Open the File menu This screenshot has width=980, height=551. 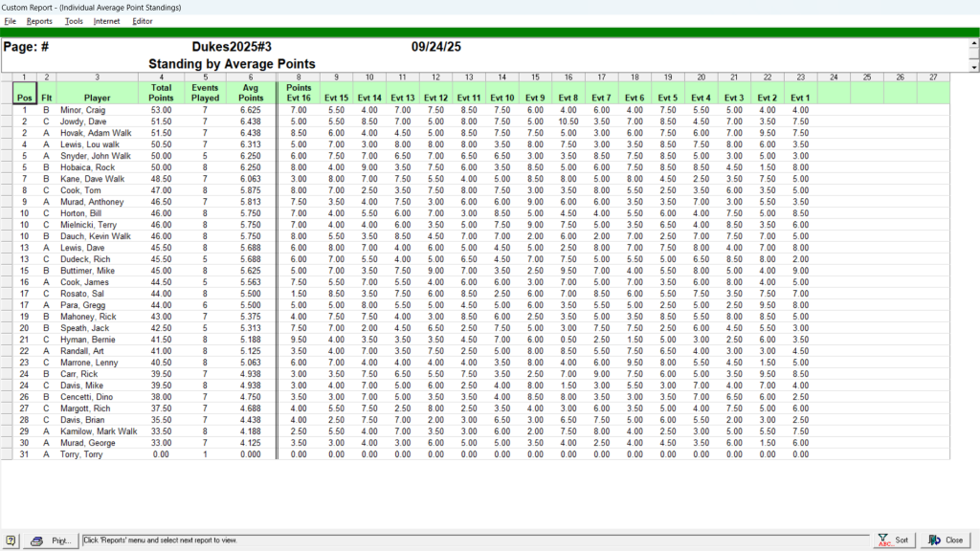(x=10, y=21)
